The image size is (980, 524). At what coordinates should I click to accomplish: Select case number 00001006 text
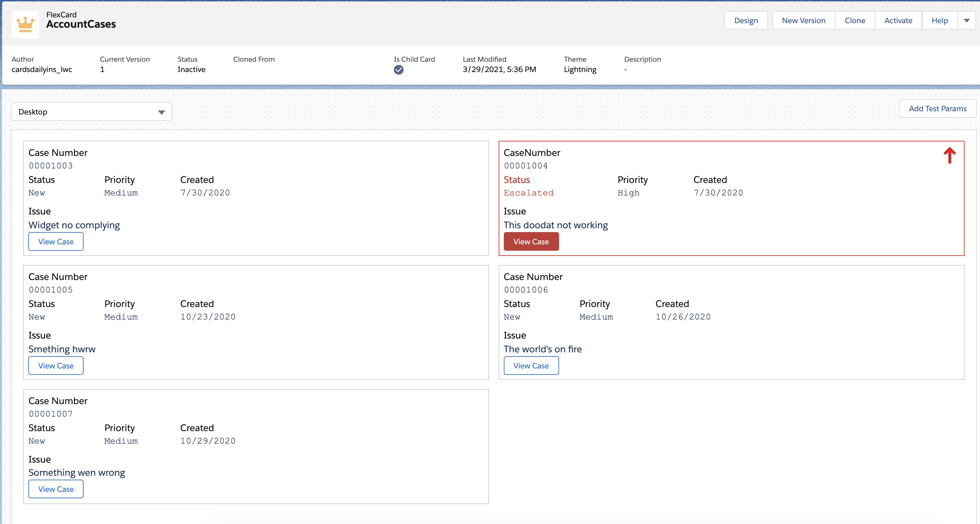click(x=526, y=290)
